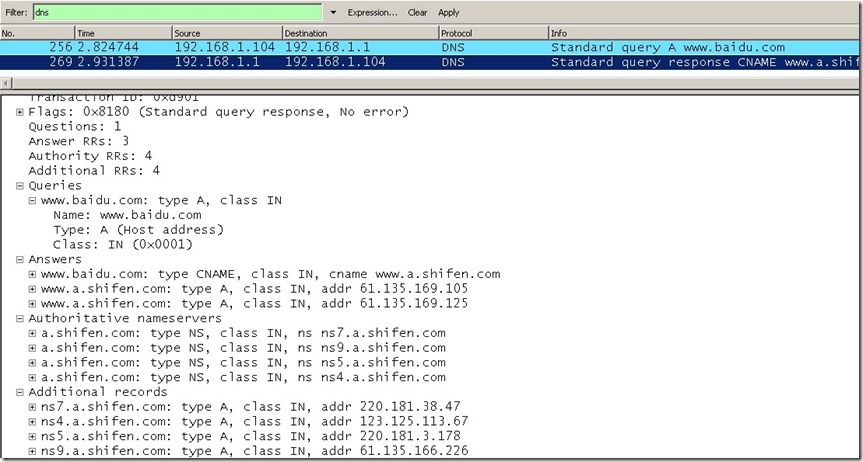Expand the Flags: 0x8180 tree node
This screenshot has width=863, height=462.
(x=20, y=112)
